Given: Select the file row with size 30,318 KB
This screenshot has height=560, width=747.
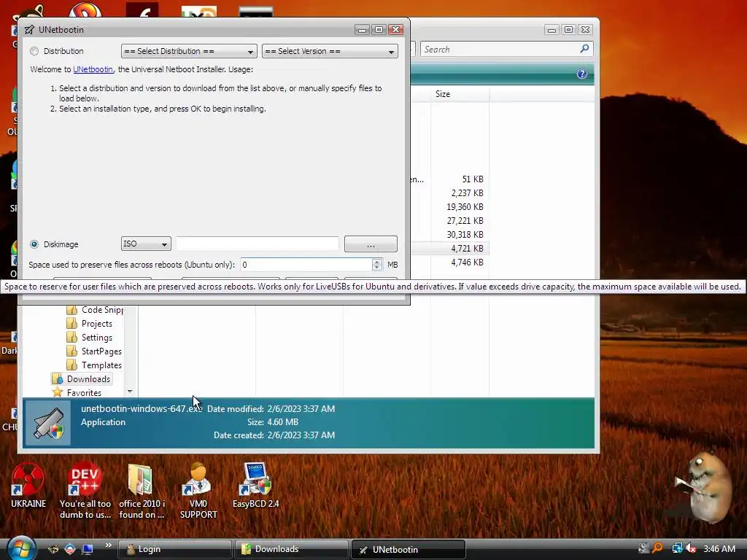Looking at the screenshot, I should 449,234.
